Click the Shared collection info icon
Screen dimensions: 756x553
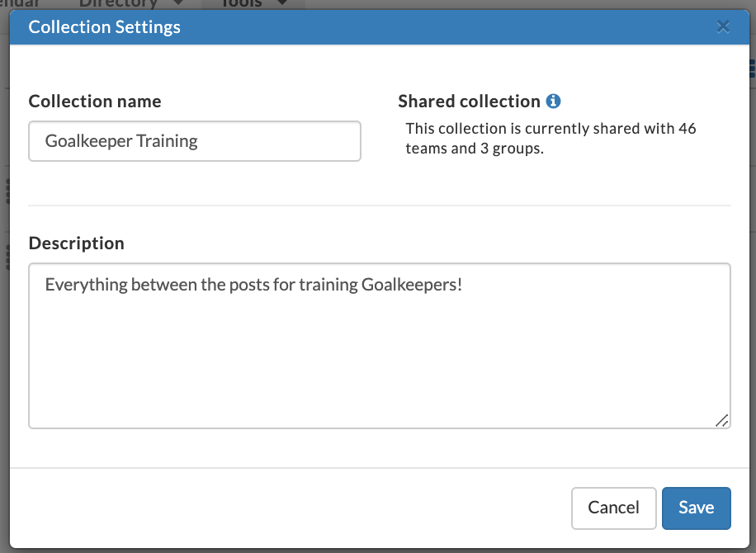click(x=553, y=102)
